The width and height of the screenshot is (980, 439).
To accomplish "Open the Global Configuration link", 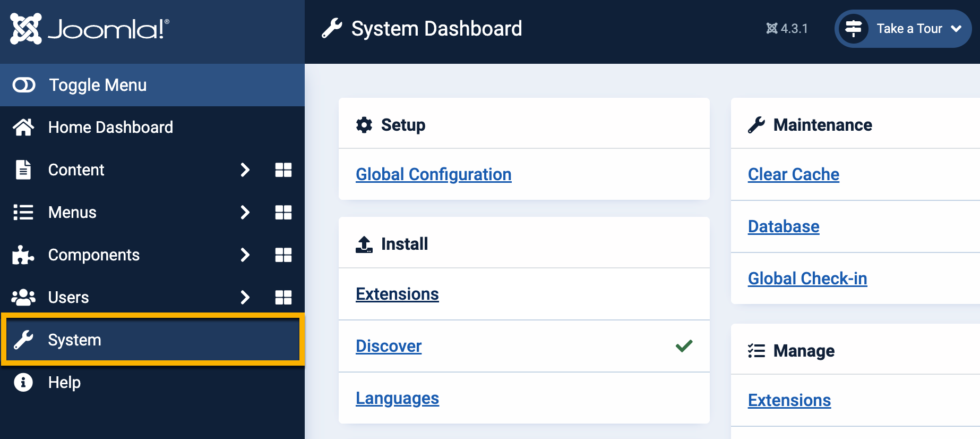I will 433,174.
